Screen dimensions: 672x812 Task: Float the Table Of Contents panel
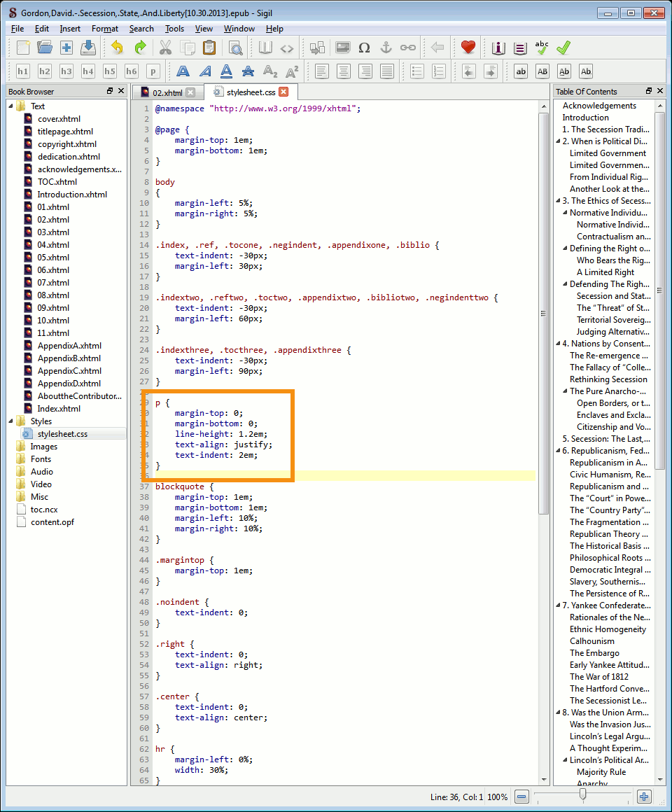[649, 91]
